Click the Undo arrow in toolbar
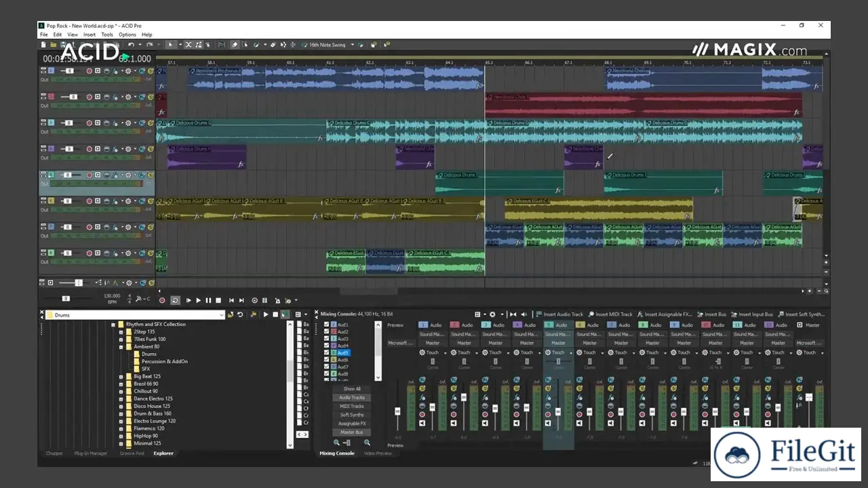Viewport: 868px width, 488px height. coord(131,45)
